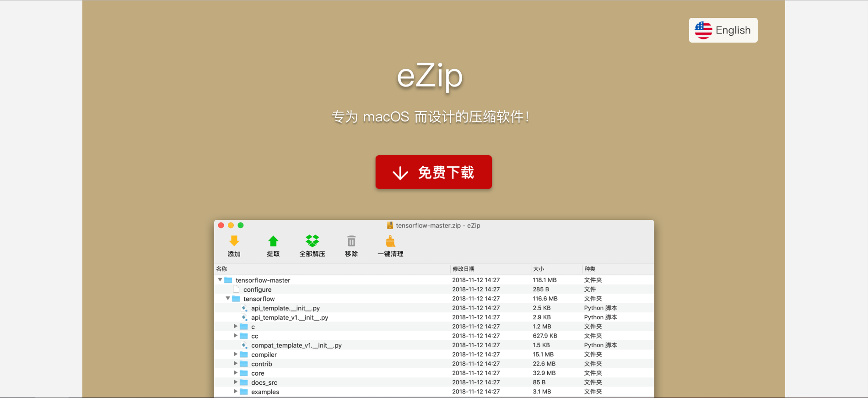Expand the examples folder
This screenshot has height=398, width=868.
(236, 392)
